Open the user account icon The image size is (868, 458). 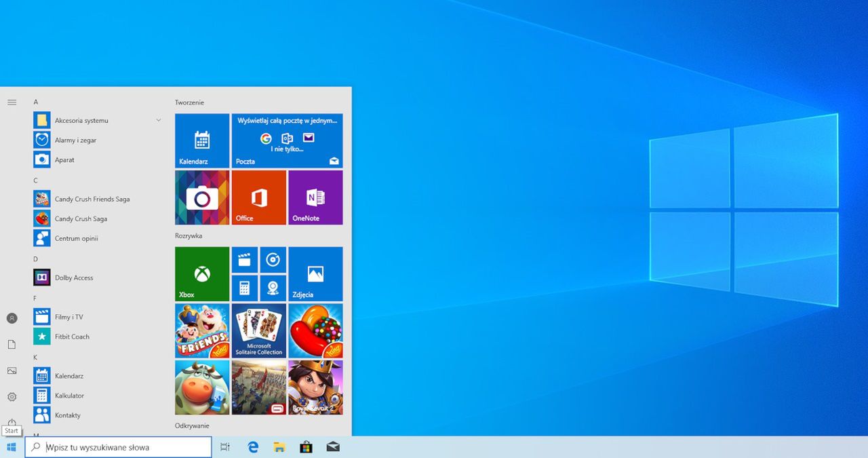tap(12, 318)
